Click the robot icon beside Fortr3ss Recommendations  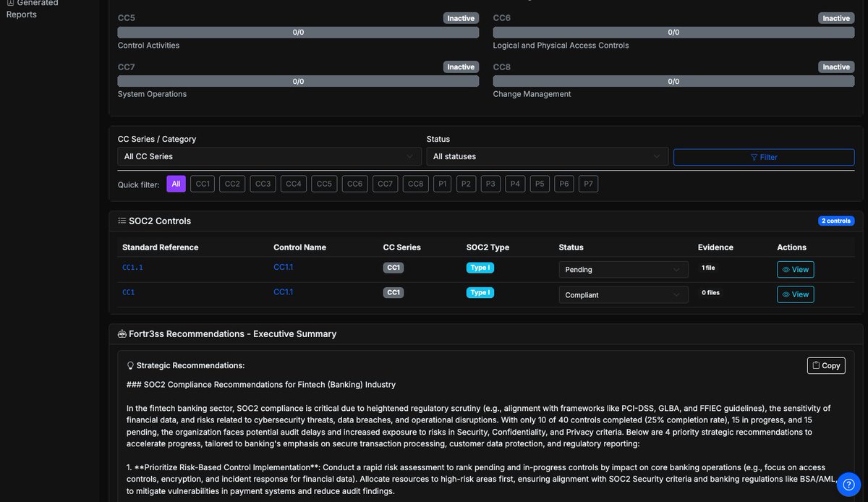tap(122, 333)
